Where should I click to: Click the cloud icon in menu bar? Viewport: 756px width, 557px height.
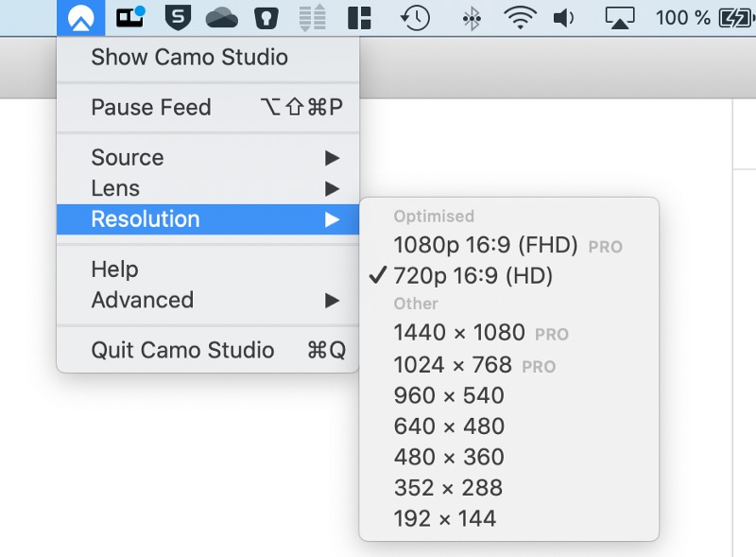[221, 18]
